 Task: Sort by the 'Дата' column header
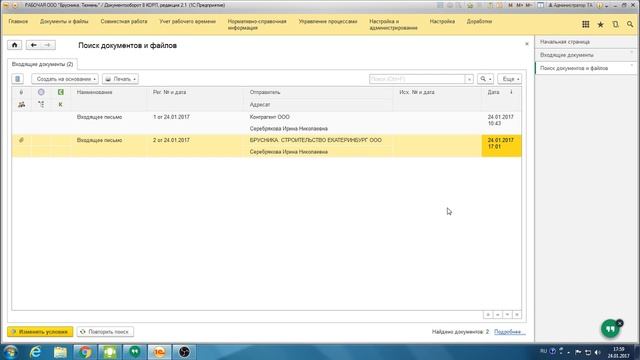tap(493, 92)
